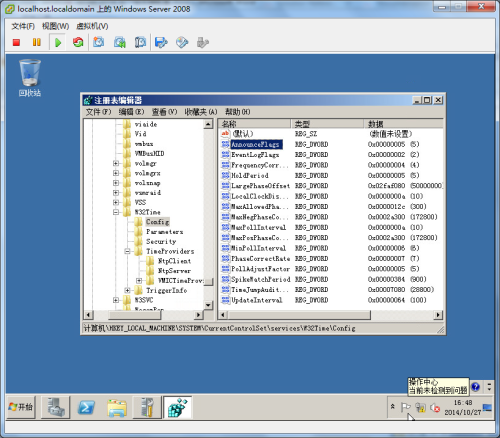Image resolution: width=500 pixels, height=438 pixels.
Task: Show hidden tray icons arrow
Action: (x=393, y=406)
